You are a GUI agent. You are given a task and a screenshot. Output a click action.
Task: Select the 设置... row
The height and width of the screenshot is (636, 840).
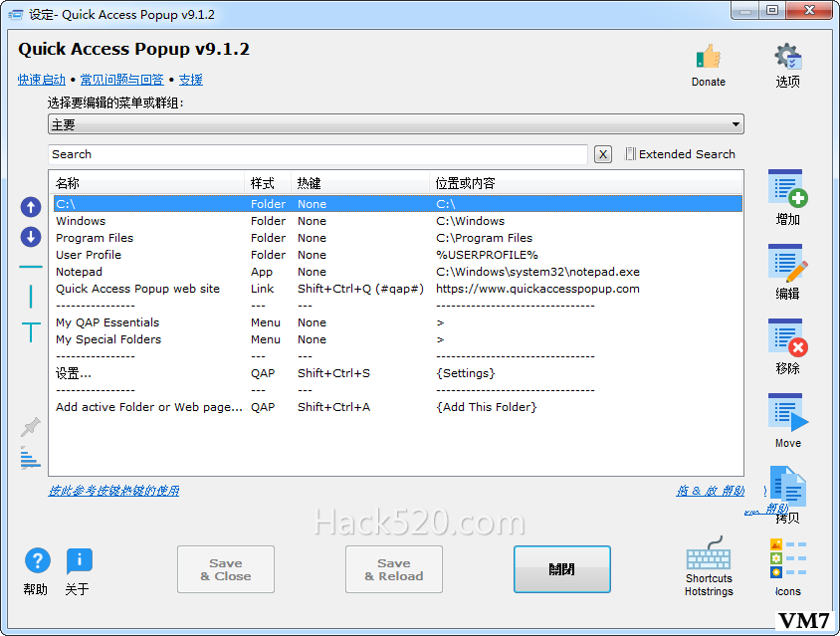[x=397, y=373]
